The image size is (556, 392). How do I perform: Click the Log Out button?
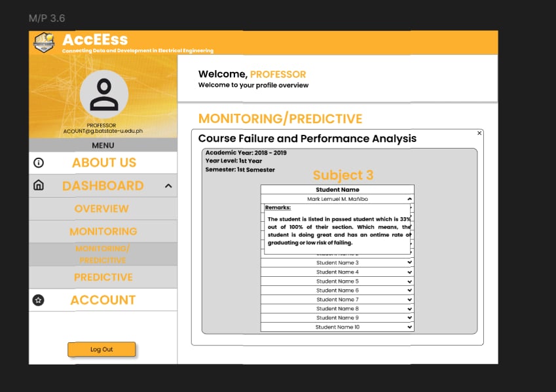tap(102, 349)
